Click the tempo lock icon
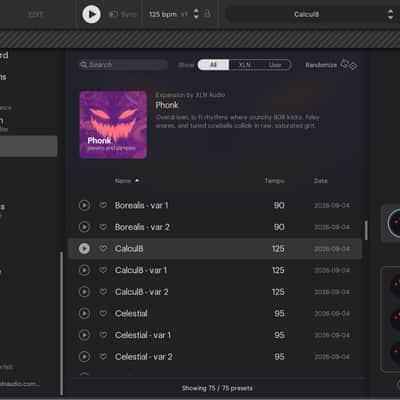The width and height of the screenshot is (400, 400). 207,14
